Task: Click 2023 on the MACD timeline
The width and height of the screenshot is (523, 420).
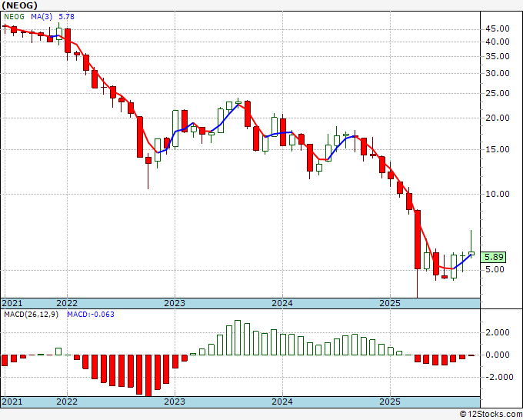Action: click(x=175, y=402)
